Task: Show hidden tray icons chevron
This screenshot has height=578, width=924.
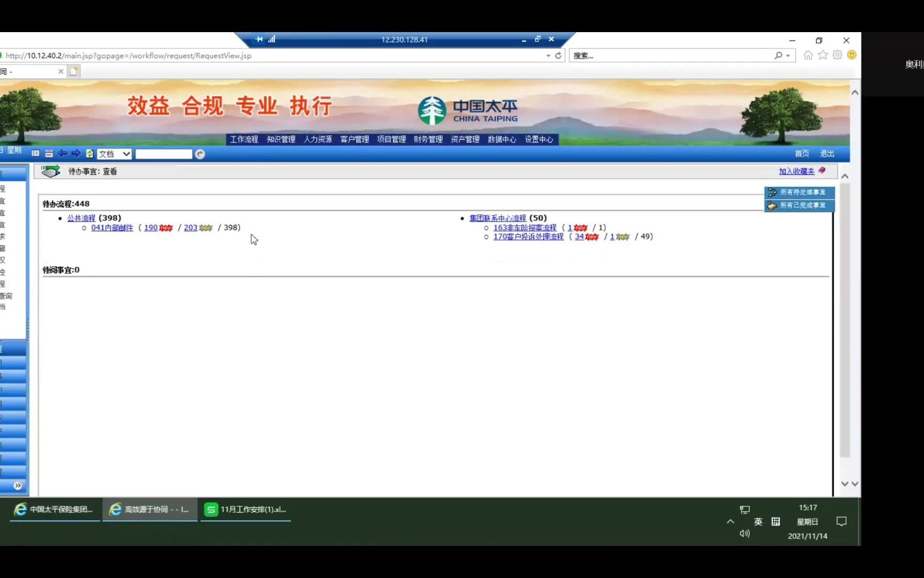Action: (x=730, y=522)
